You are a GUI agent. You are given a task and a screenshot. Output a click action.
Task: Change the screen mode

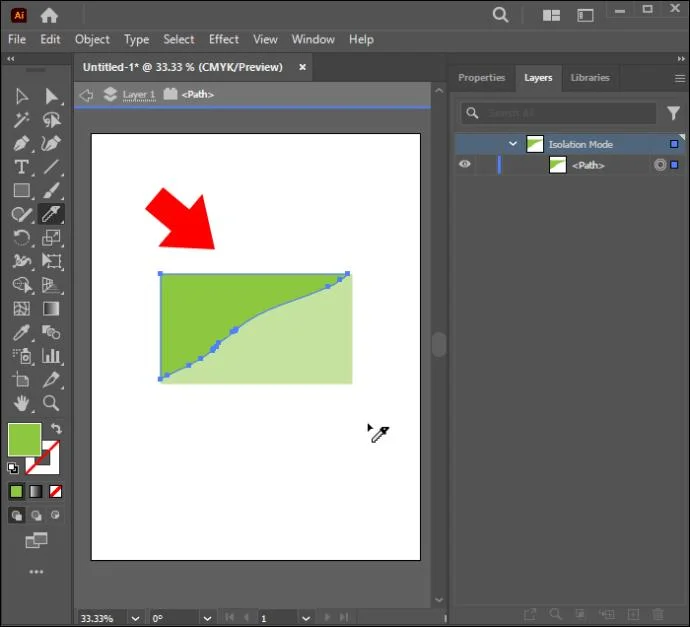click(36, 540)
